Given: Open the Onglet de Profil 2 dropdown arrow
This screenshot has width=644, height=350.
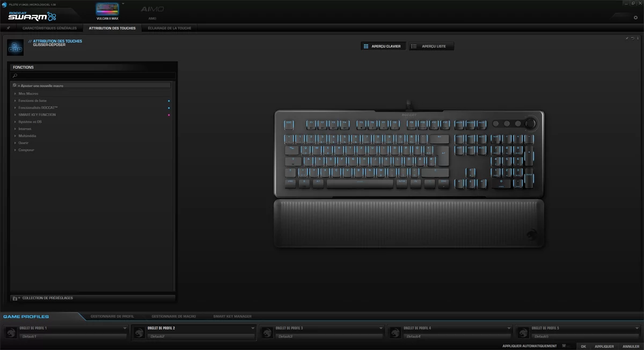Looking at the screenshot, I should coord(253,328).
